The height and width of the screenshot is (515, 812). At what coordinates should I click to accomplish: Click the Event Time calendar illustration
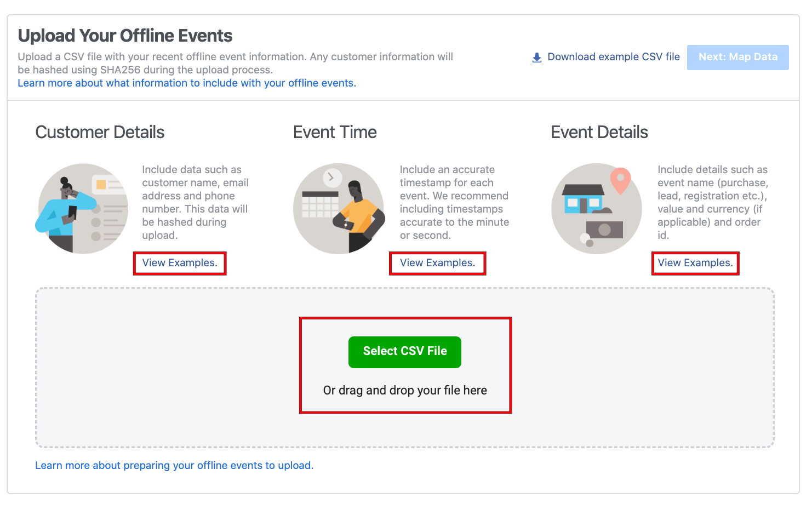(339, 209)
